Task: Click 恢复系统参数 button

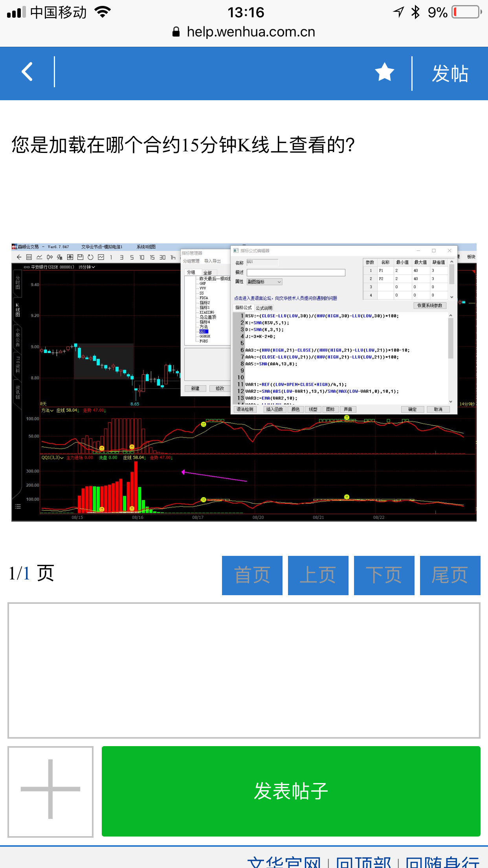Action: [430, 305]
